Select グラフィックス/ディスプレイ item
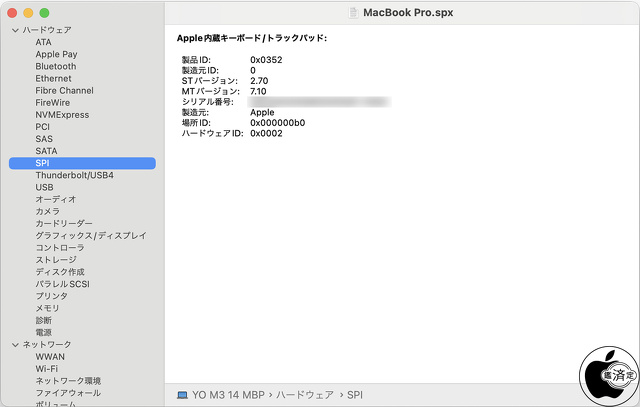Screen dimensions: 640x407 click(91, 236)
